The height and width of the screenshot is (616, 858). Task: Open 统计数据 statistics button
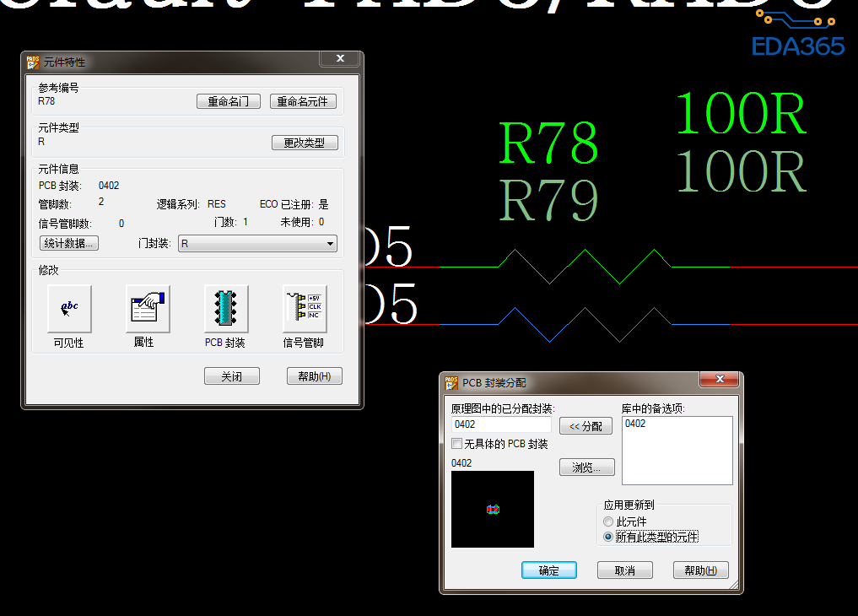[69, 243]
